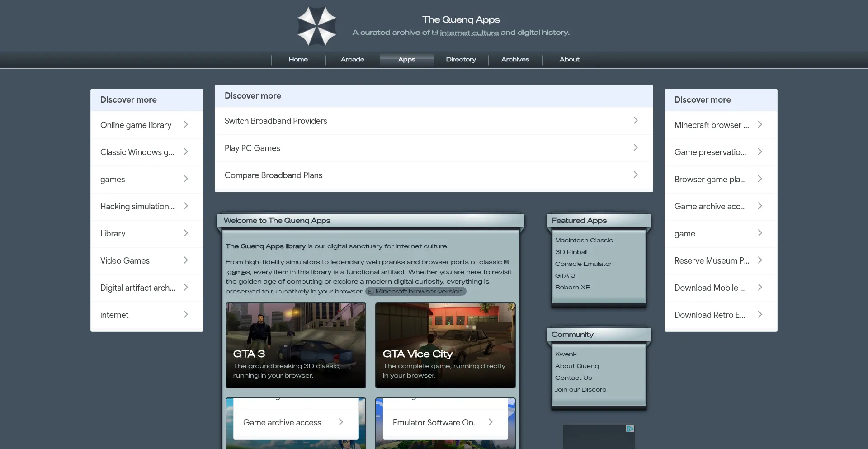
Task: Open chevron beside 'game' in right panel
Action: pos(760,233)
